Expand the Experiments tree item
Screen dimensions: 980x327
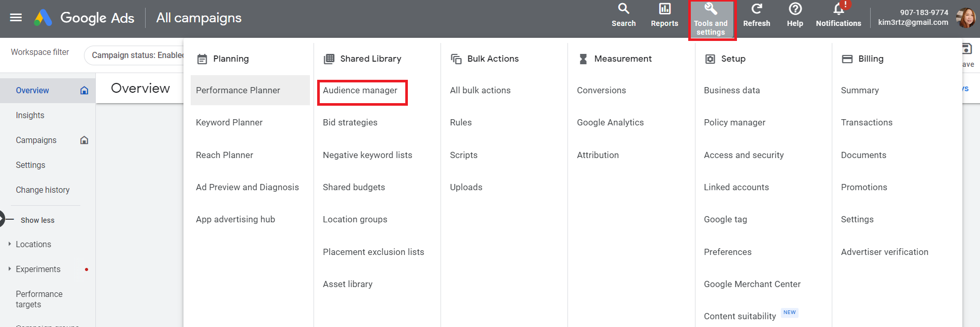pyautogui.click(x=9, y=269)
